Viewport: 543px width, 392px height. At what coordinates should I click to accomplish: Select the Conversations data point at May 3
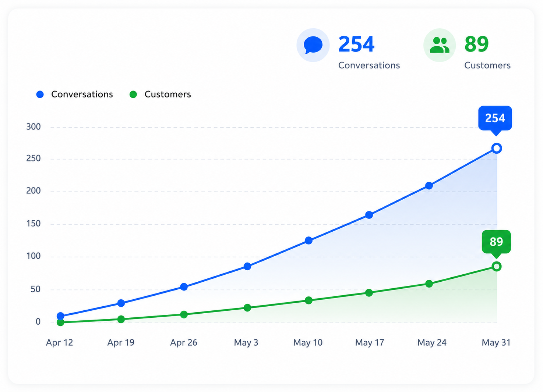247,266
